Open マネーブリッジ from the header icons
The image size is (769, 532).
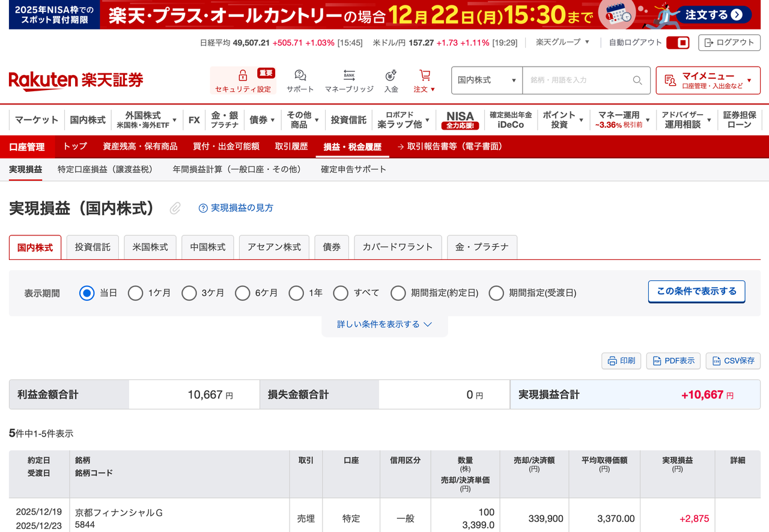(x=348, y=75)
